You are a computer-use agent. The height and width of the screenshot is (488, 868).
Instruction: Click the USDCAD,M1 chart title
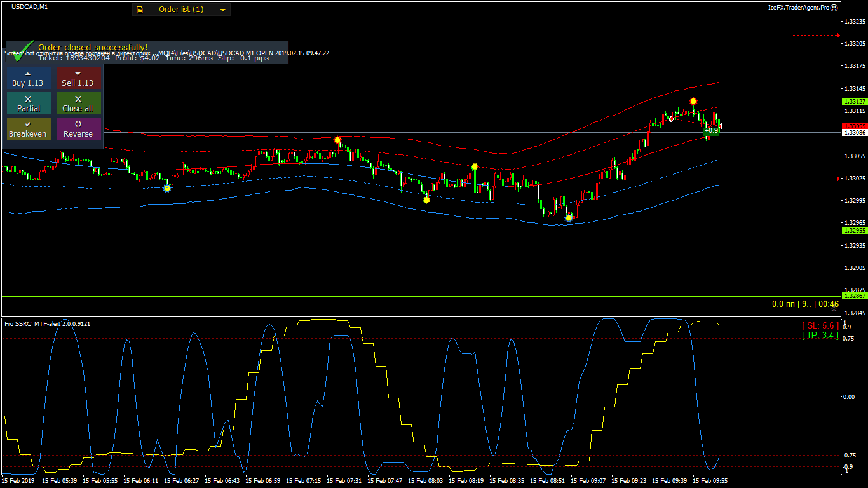point(29,6)
